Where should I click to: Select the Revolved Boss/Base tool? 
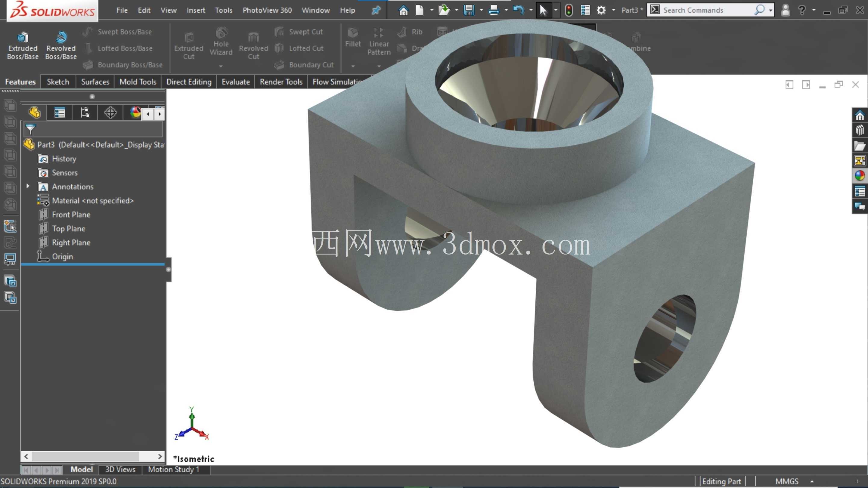[x=61, y=45]
